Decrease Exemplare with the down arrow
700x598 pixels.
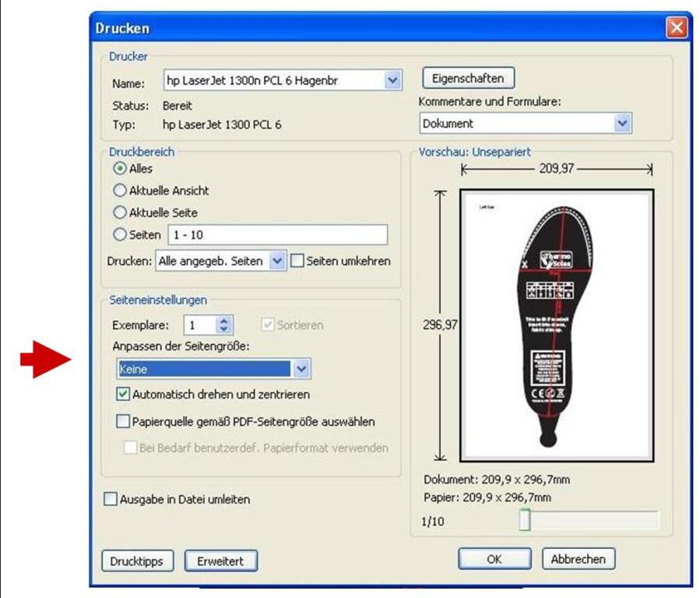(x=224, y=329)
